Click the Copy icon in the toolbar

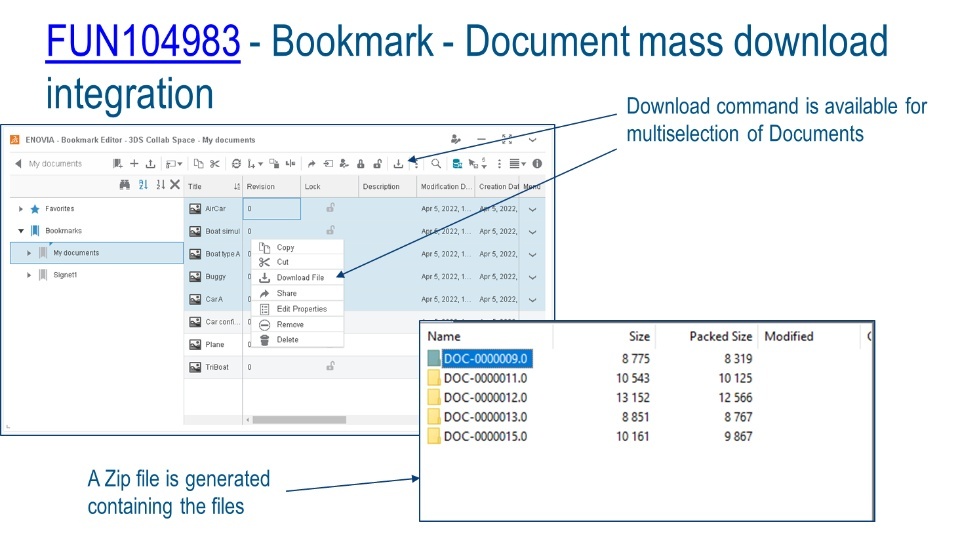[198, 163]
